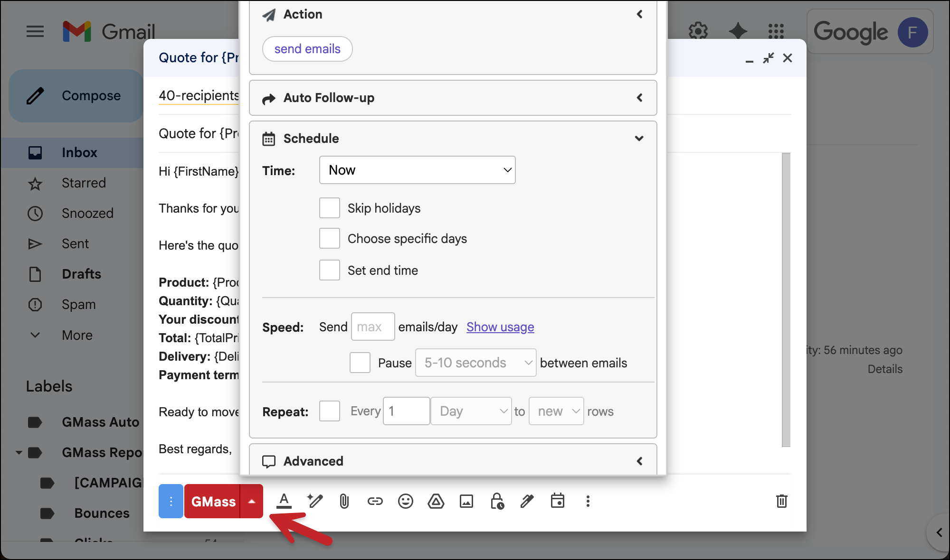Open Gmail settings gear
This screenshot has height=560, width=950.
coord(698,31)
